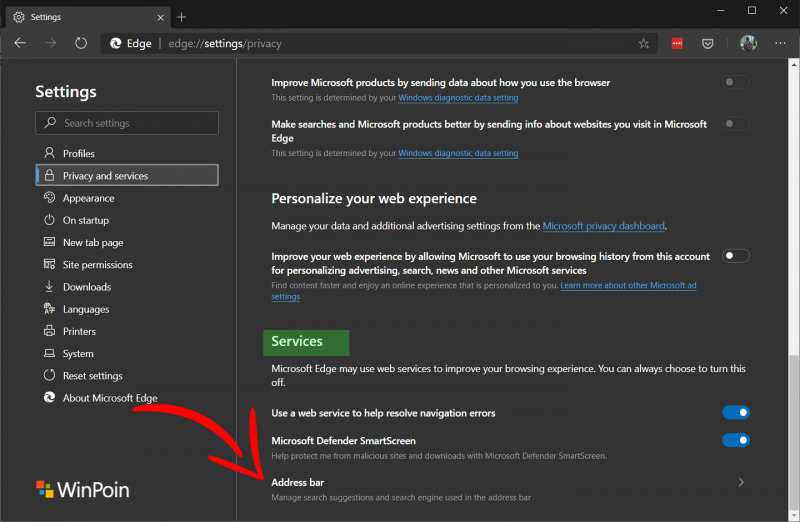Image resolution: width=800 pixels, height=522 pixels.
Task: Open first Windows diagnostic data setting link
Action: [x=458, y=97]
